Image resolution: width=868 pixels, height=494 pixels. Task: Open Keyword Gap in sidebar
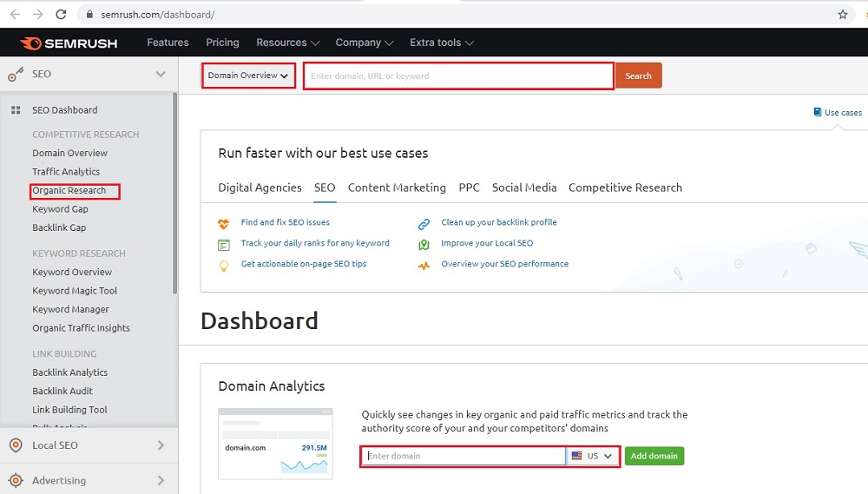pyautogui.click(x=61, y=208)
